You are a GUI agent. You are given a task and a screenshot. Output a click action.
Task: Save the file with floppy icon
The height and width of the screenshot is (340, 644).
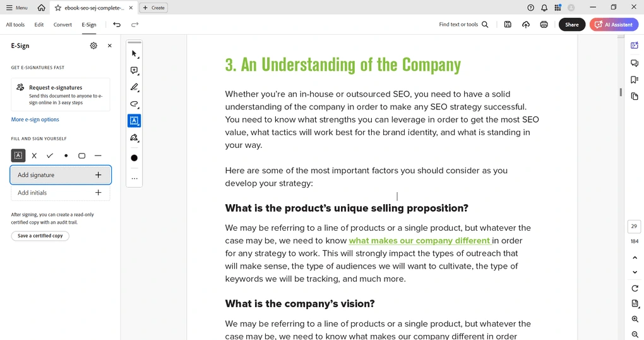click(x=508, y=25)
